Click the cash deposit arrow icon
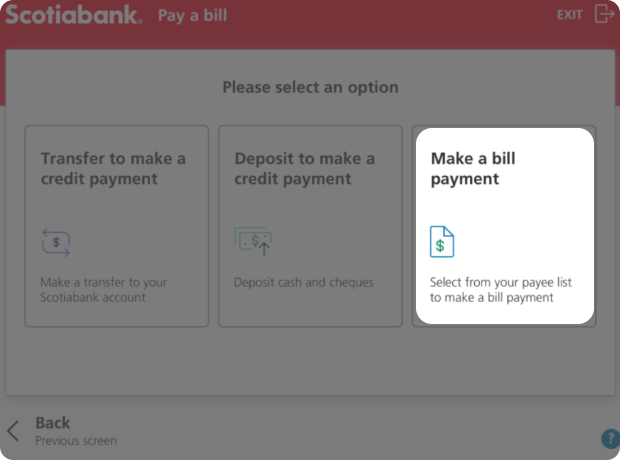The width and height of the screenshot is (620, 460). [253, 241]
